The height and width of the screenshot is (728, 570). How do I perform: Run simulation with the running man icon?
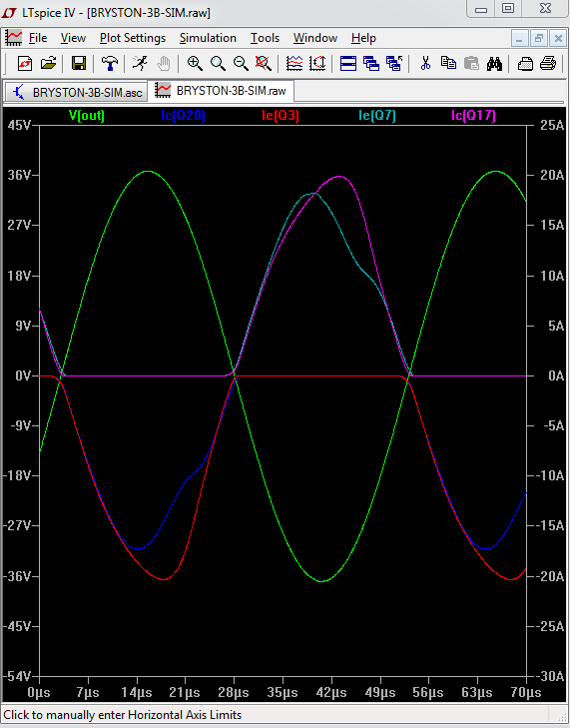click(x=140, y=63)
